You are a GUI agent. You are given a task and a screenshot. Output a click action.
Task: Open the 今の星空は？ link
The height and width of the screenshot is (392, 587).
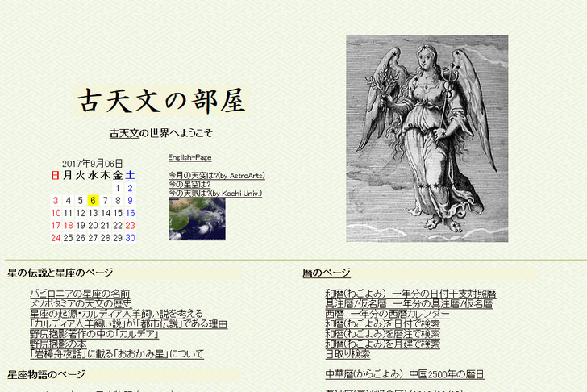[x=189, y=184]
